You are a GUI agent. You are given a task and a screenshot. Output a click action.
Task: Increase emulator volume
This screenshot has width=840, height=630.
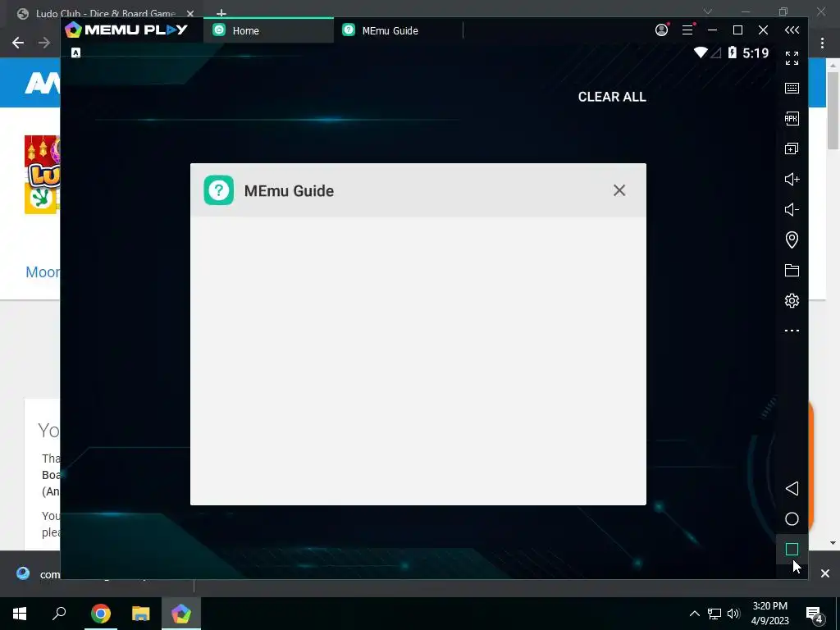point(792,179)
